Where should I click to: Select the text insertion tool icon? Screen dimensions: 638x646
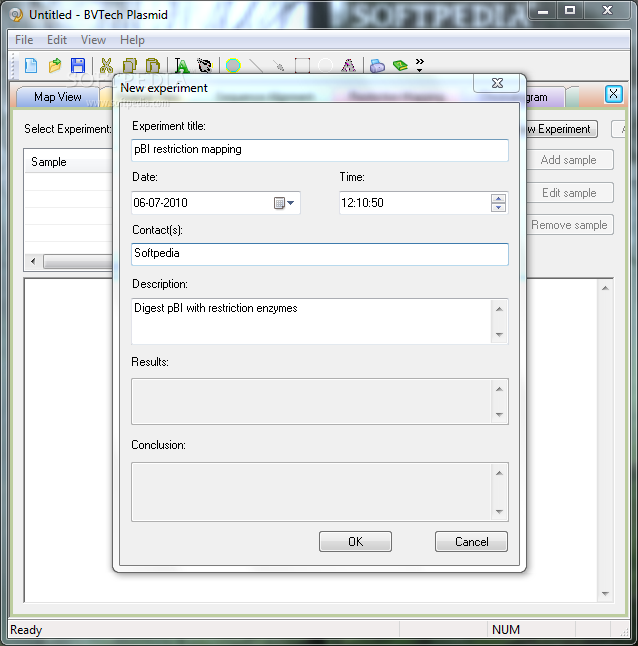tap(181, 66)
